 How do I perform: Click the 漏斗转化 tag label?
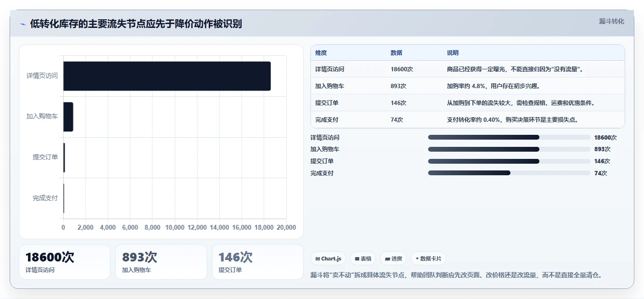tap(611, 21)
